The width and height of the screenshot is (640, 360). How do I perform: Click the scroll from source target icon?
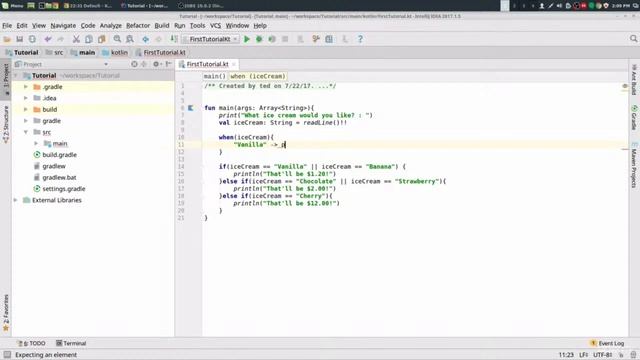(x=134, y=64)
